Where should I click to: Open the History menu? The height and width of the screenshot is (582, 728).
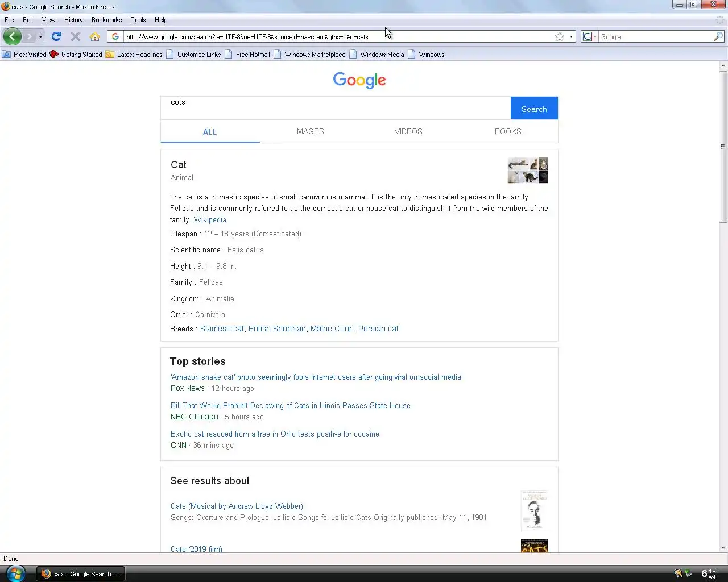(x=73, y=20)
